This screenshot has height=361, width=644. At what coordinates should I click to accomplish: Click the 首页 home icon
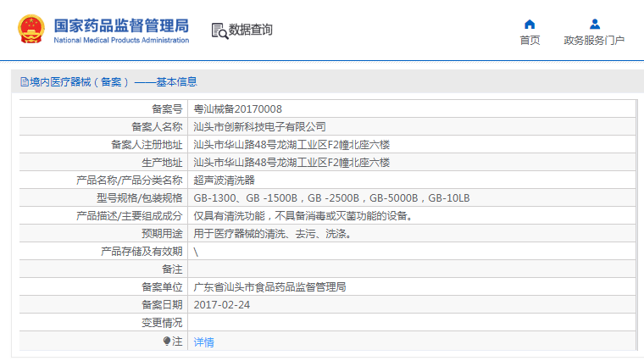pyautogui.click(x=530, y=25)
